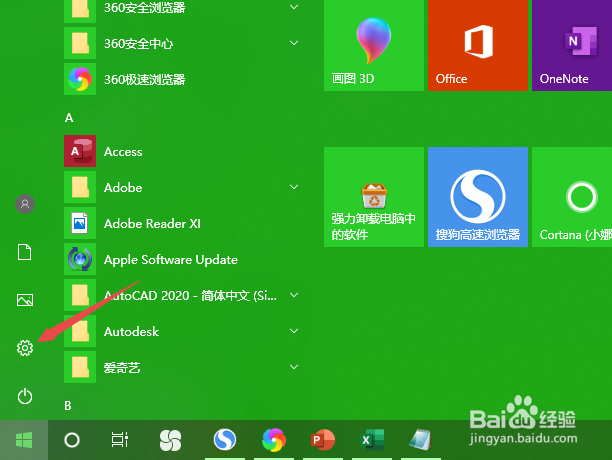The image size is (612, 460).
Task: Open the 强力卸载电脑中的软件 tile
Action: pyautogui.click(x=374, y=197)
